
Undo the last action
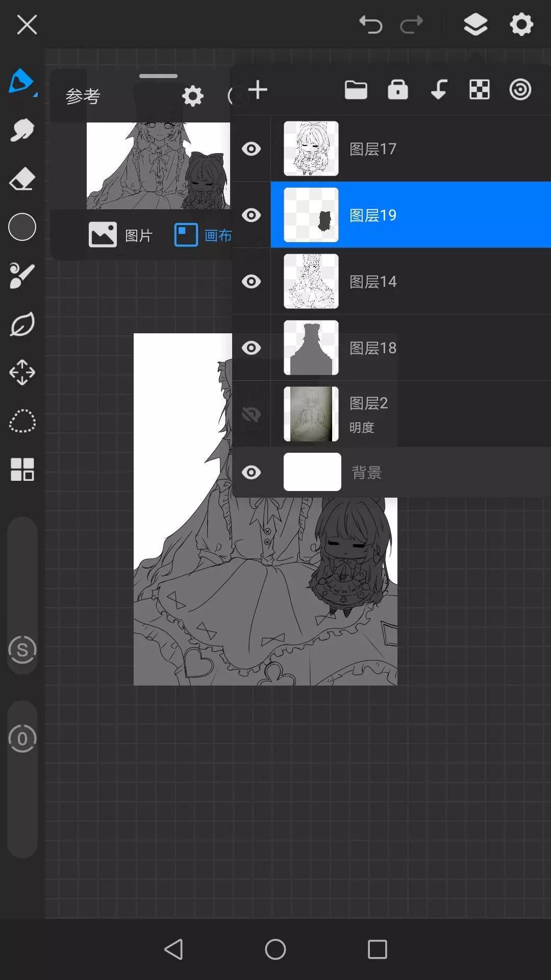370,24
